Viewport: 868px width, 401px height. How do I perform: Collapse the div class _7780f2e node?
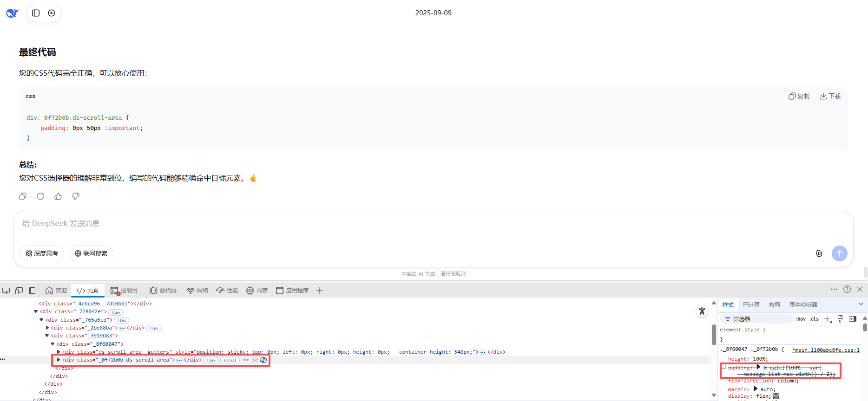pos(36,311)
